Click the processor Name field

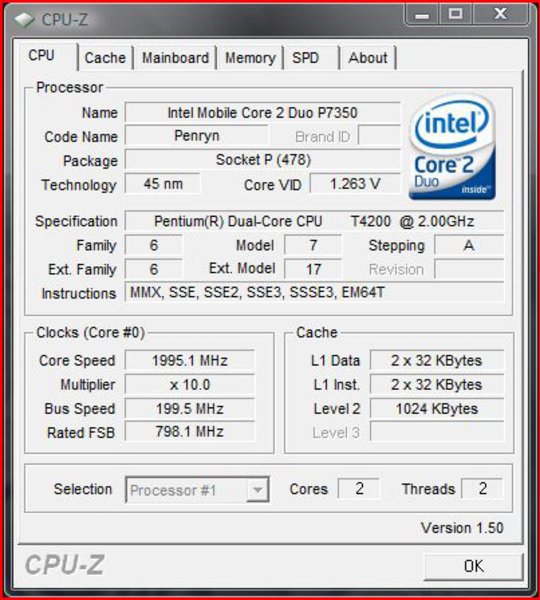click(x=263, y=112)
